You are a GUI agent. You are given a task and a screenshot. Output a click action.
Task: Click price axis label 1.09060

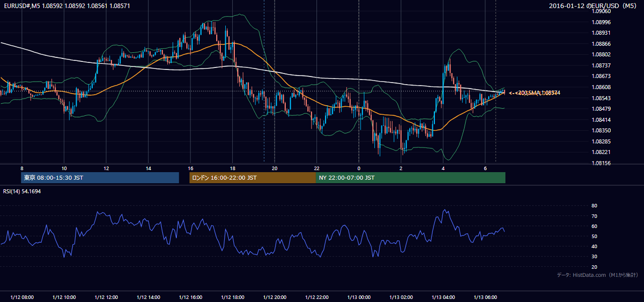point(601,11)
